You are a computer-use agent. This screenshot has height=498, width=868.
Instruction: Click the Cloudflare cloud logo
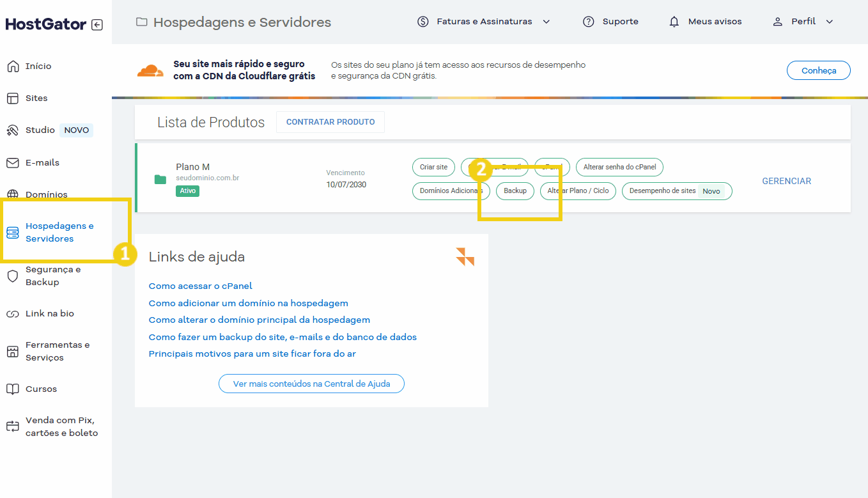[x=151, y=71]
